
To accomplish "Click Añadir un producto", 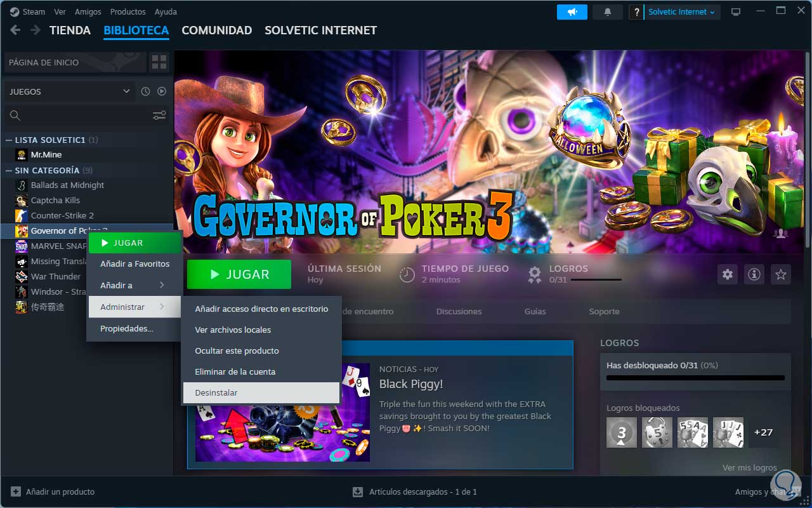I will 53,491.
